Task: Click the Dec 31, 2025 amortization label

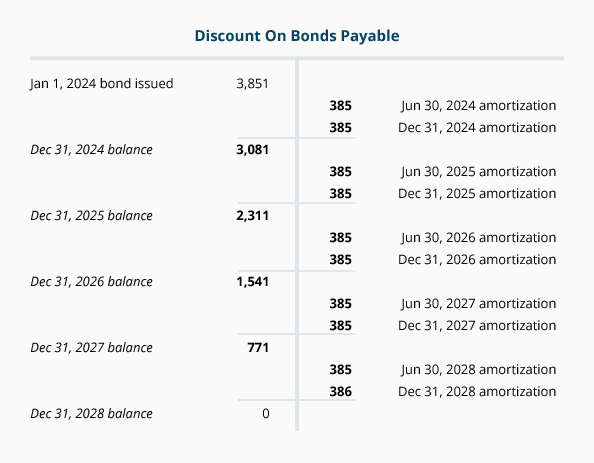Action: point(477,193)
